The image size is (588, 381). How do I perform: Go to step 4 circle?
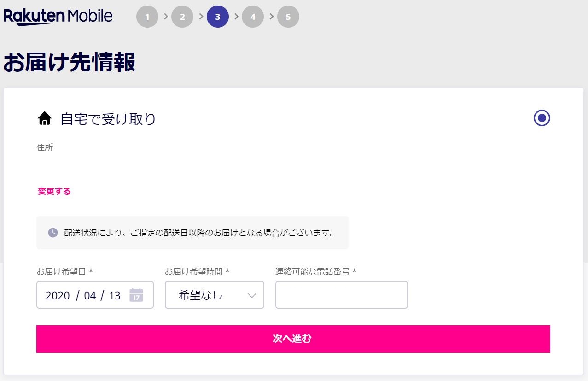pyautogui.click(x=253, y=17)
